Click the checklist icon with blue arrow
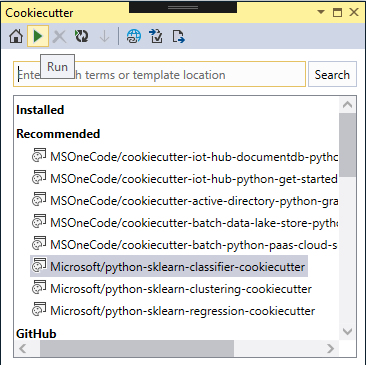The height and width of the screenshot is (365, 366). click(156, 36)
